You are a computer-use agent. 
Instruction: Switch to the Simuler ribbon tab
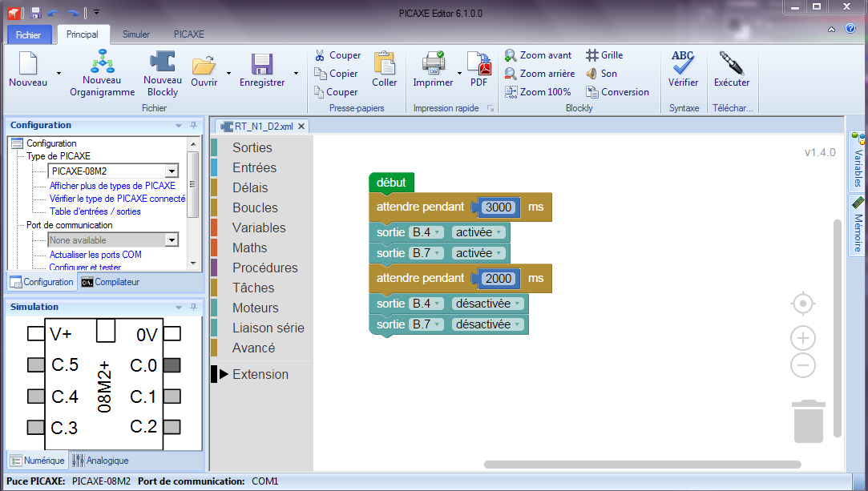(136, 34)
